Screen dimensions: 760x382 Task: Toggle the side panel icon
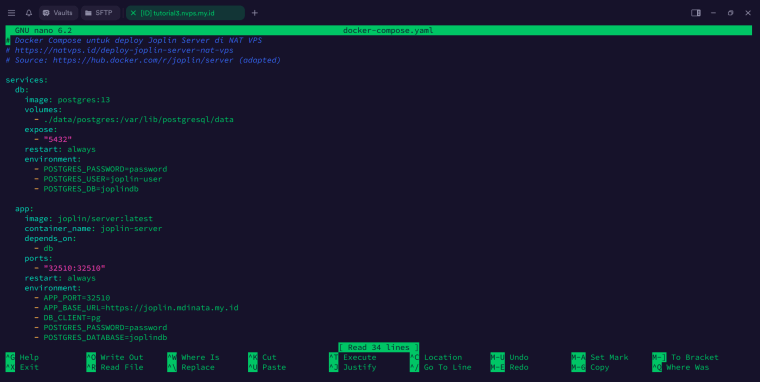[696, 13]
